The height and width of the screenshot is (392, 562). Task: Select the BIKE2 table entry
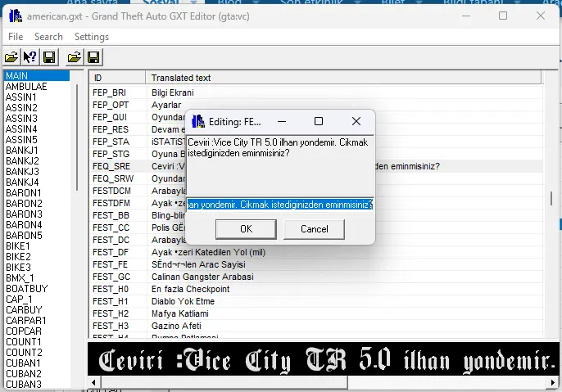point(18,257)
